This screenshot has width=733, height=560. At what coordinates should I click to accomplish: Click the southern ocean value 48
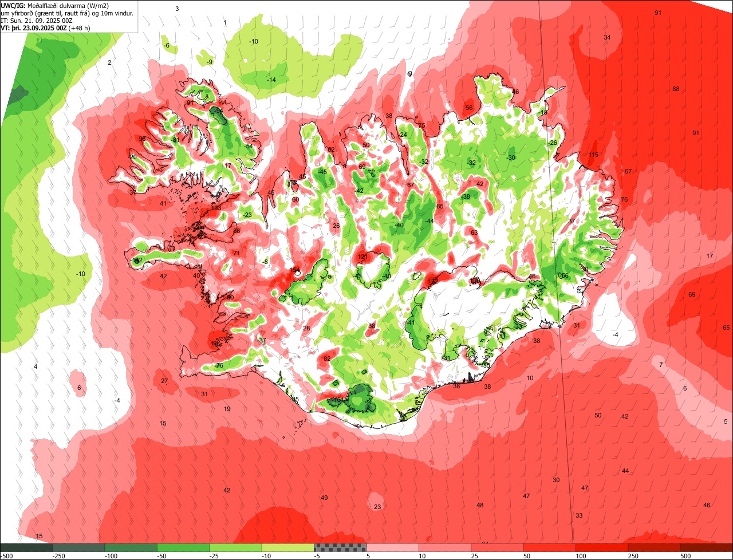[x=480, y=506]
